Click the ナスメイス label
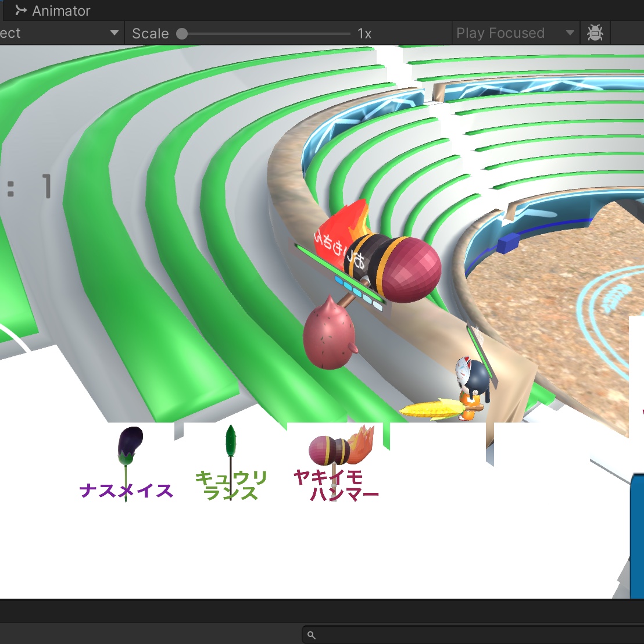Image resolution: width=644 pixels, height=644 pixels. (x=126, y=491)
